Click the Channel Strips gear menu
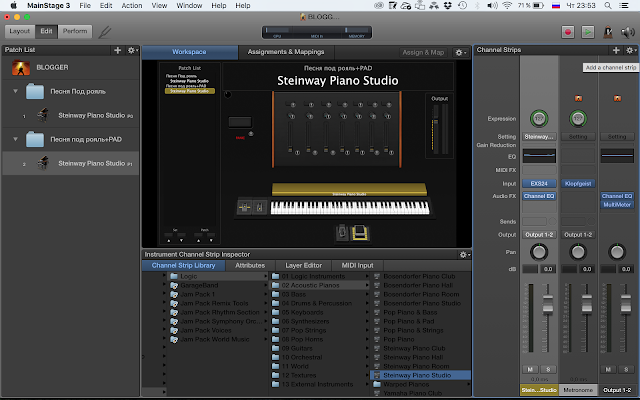The image size is (640, 400). [x=630, y=50]
